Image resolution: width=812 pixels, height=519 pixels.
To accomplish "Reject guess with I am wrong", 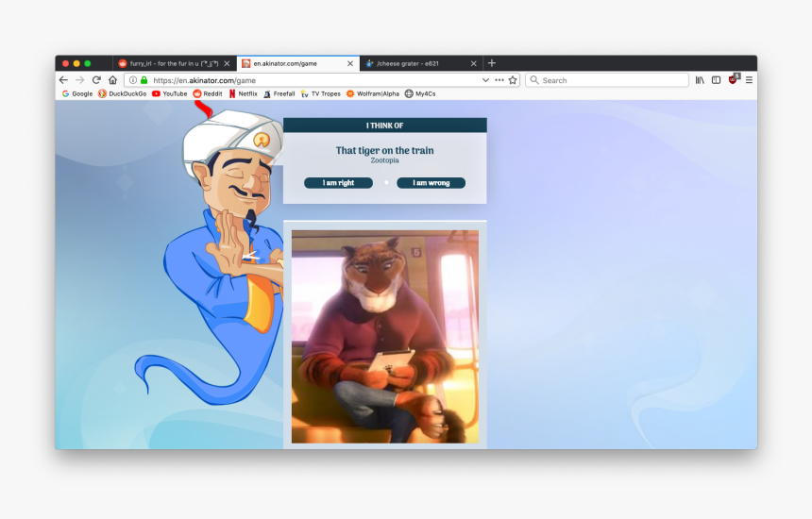I will (431, 183).
